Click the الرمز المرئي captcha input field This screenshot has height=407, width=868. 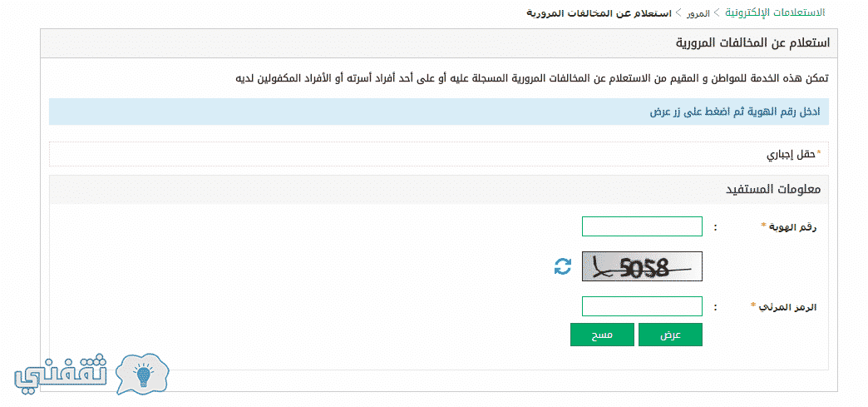click(642, 306)
